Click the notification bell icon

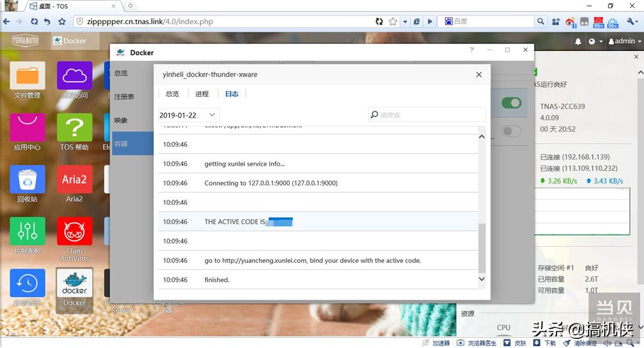tap(578, 41)
